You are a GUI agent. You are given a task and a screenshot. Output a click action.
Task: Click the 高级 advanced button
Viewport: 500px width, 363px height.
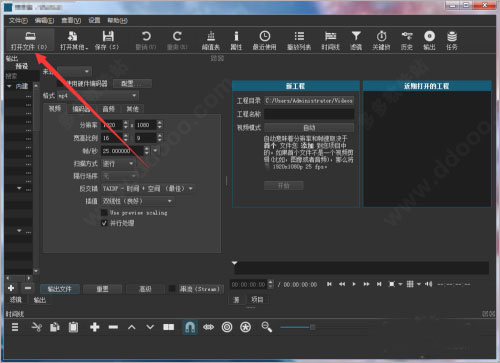145,289
